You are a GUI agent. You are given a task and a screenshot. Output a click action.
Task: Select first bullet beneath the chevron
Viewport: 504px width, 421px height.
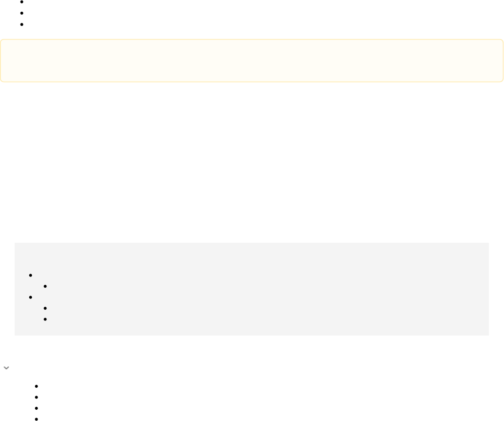[x=36, y=386]
